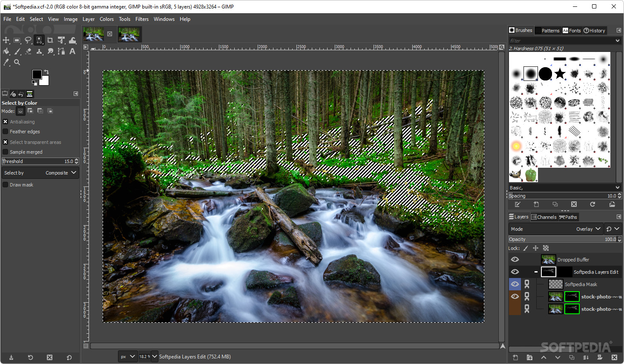
Task: Swap foreground and background colors
Action: tap(46, 72)
